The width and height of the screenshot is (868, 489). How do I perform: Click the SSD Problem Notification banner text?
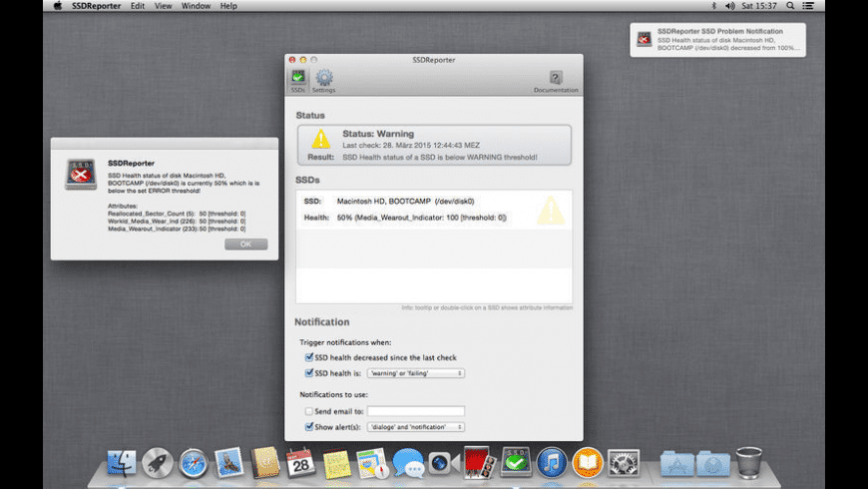coord(727,39)
